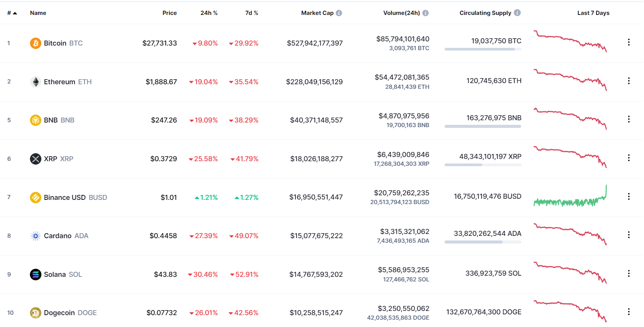The height and width of the screenshot is (327, 644).
Task: Open the three-dot menu for BNB row
Action: (629, 119)
